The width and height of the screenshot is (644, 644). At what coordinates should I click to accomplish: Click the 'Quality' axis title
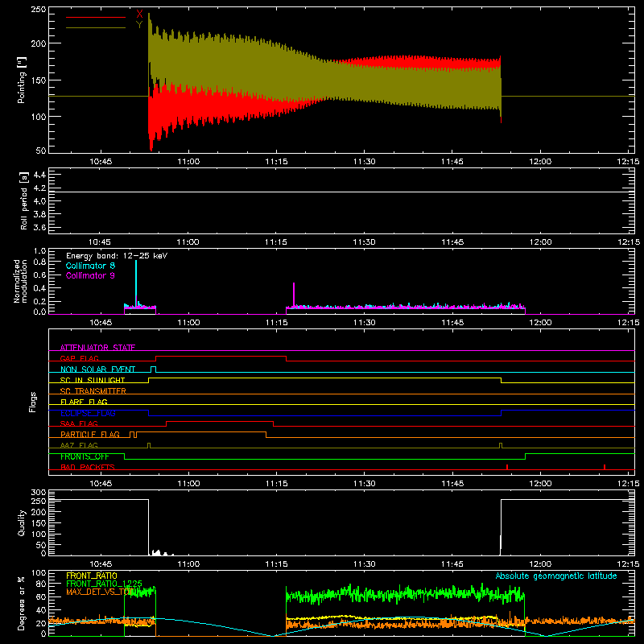[x=22, y=522]
